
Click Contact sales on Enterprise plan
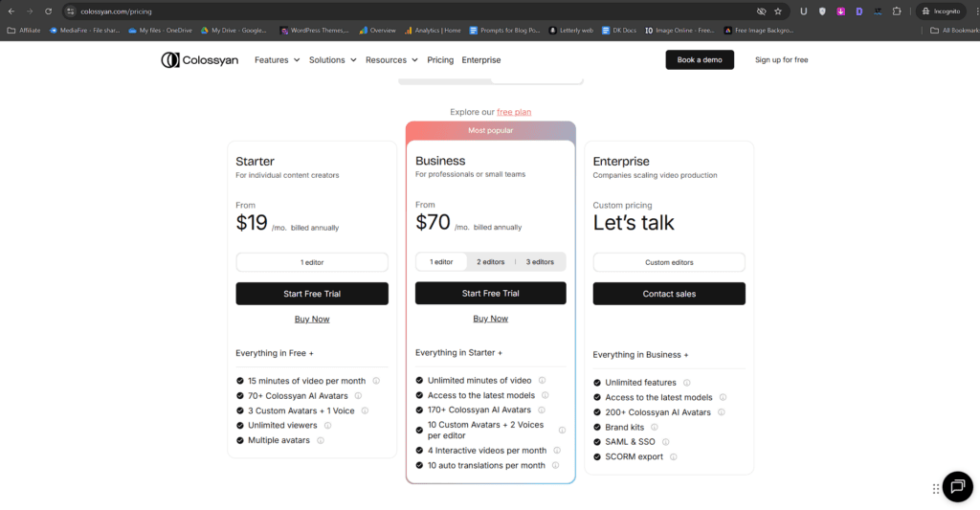pos(669,294)
